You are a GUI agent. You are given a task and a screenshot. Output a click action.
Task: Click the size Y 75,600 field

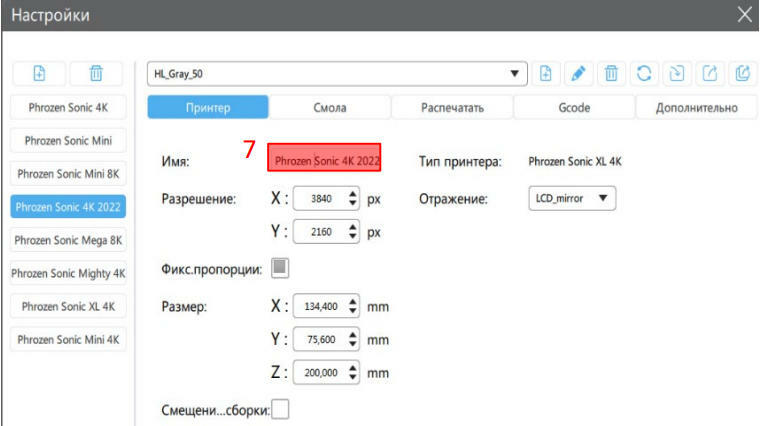(x=321, y=339)
